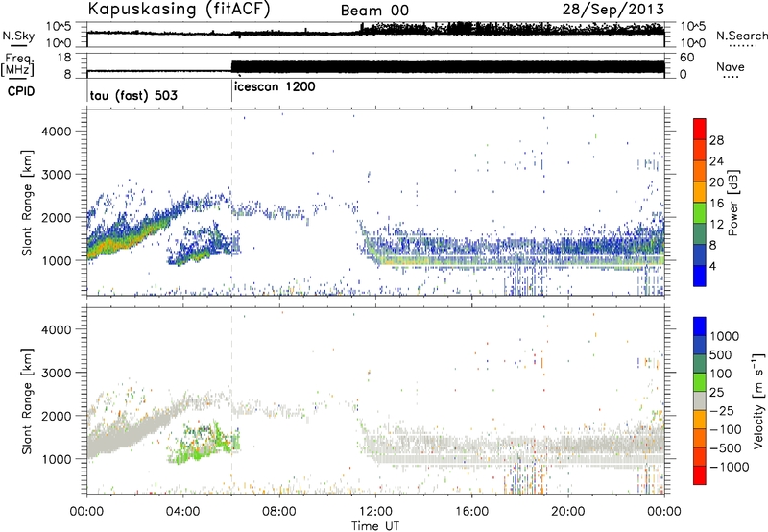
Task: Click the 'icescan 1200' CPID marker
Action: pyautogui.click(x=275, y=87)
